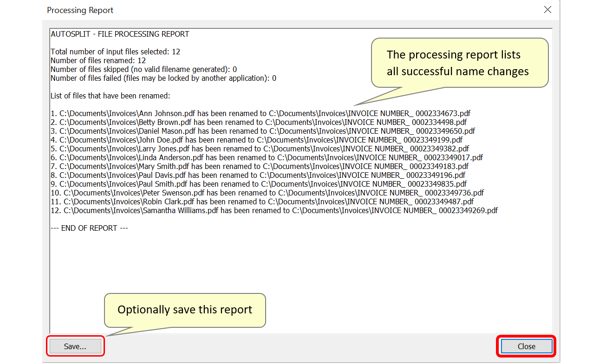Select the 'Number of files skipped' line

click(x=143, y=69)
